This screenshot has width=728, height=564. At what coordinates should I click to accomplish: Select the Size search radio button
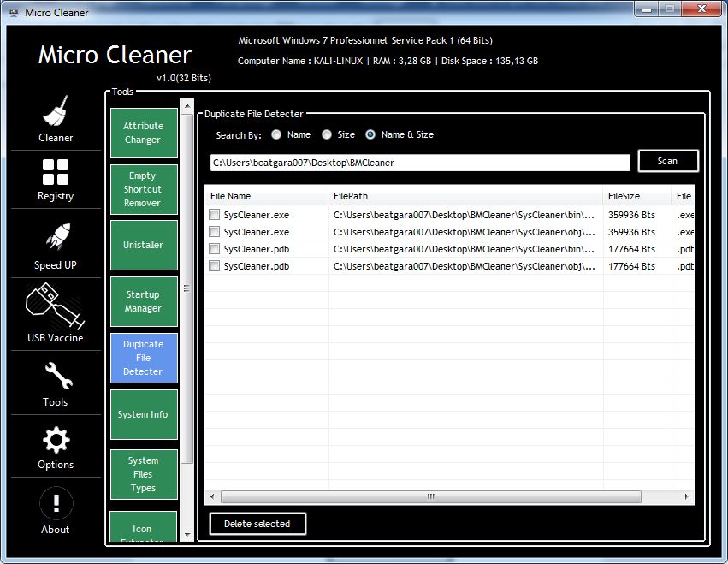point(327,134)
